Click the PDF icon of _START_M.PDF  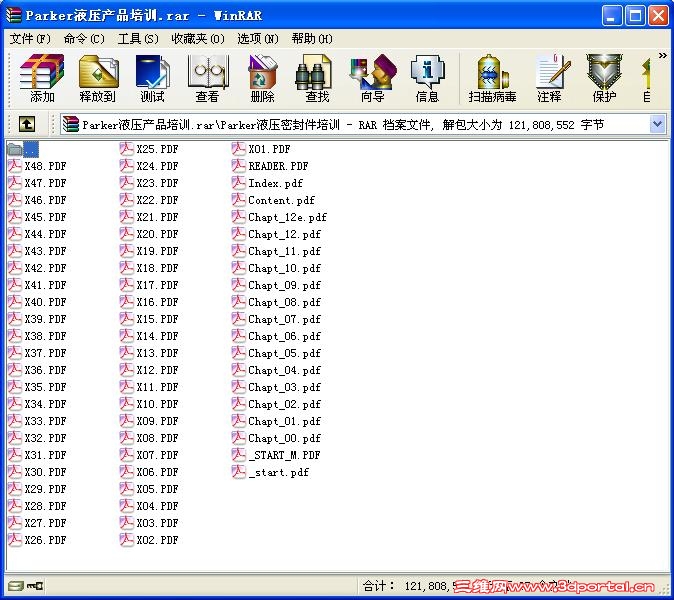point(239,455)
